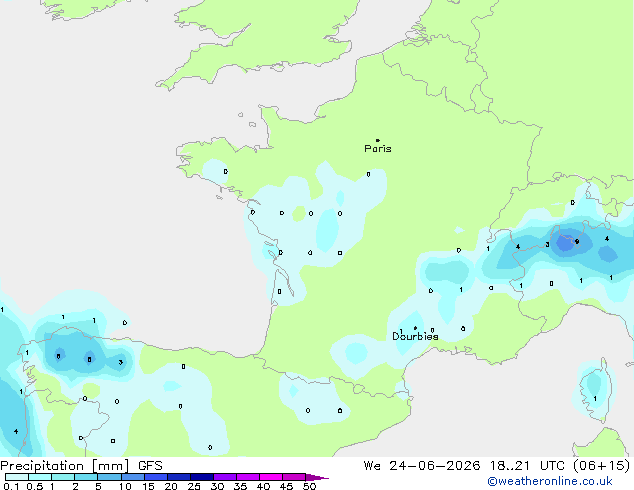The image size is (634, 490).
Task: Click the Paris city label
Action: (x=378, y=149)
